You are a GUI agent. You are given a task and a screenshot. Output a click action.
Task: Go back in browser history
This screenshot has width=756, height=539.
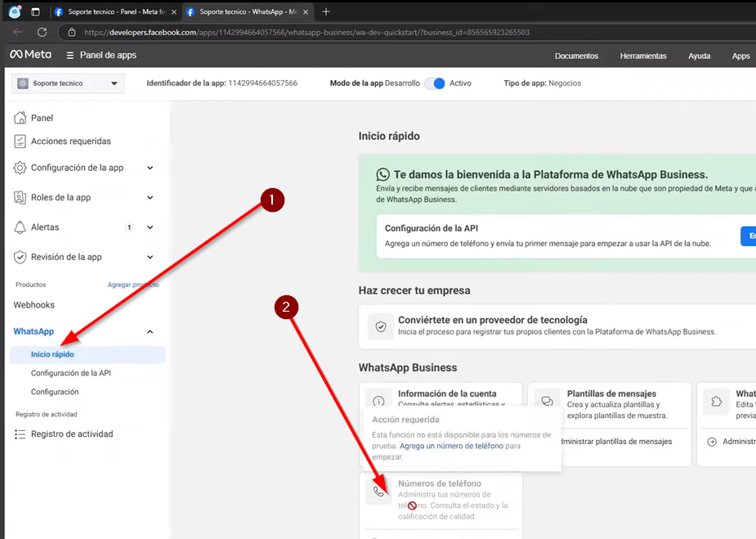pos(18,33)
